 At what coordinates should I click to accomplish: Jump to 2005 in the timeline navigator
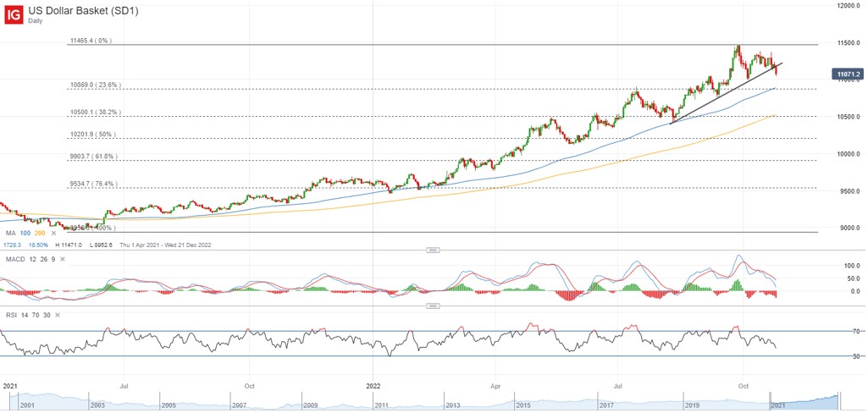click(x=170, y=405)
